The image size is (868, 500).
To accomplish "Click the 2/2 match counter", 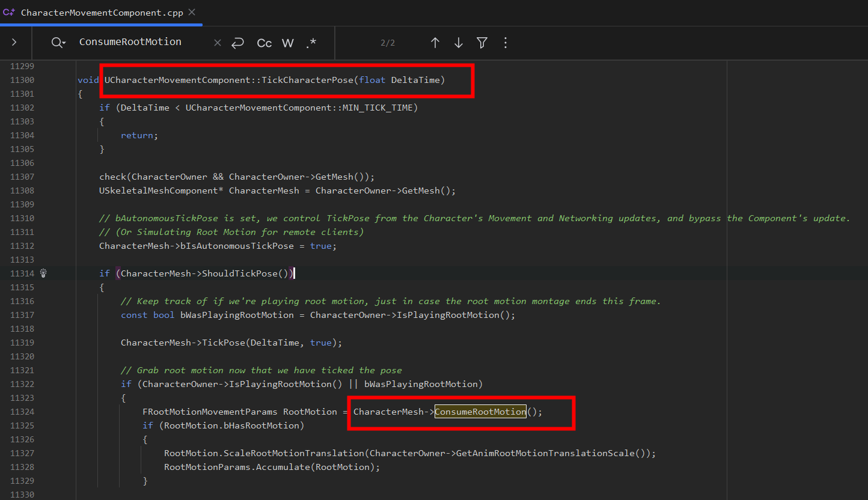I will click(388, 43).
